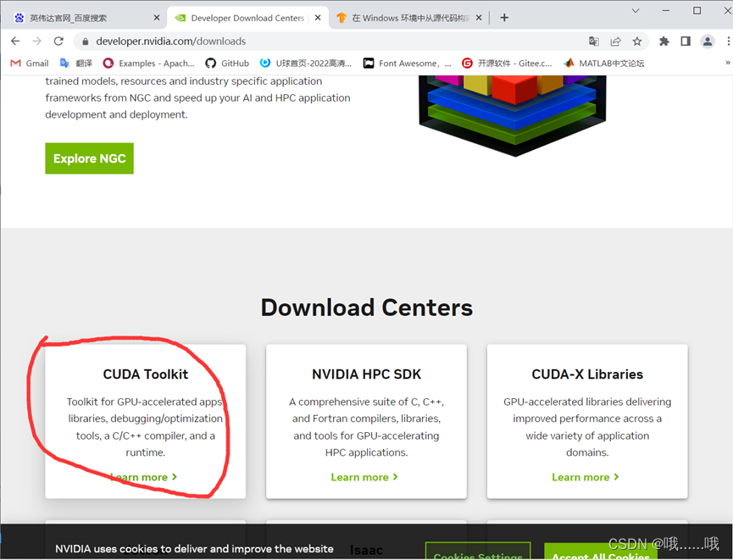The width and height of the screenshot is (733, 560).
Task: Open the translate page icon
Action: click(x=594, y=42)
